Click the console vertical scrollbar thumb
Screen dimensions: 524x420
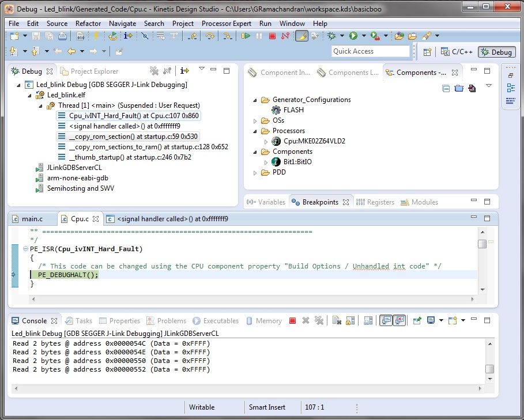coord(489,369)
